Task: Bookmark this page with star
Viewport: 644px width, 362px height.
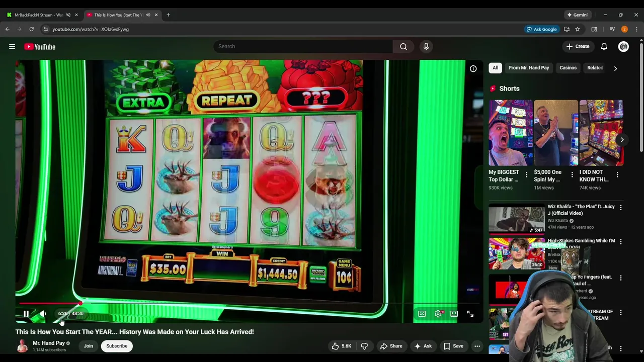Action: pos(578,29)
